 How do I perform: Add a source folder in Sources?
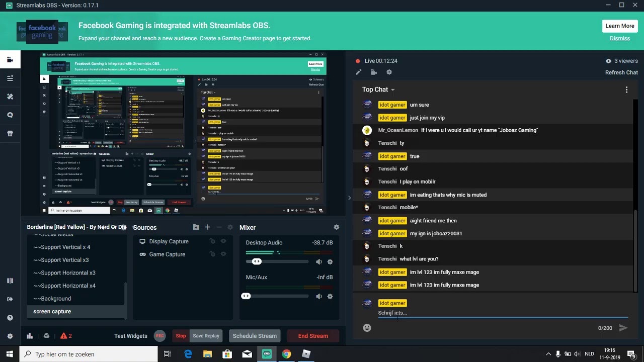coord(196,227)
